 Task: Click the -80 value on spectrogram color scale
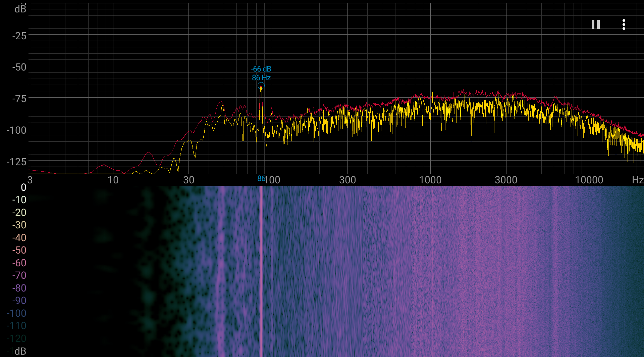pyautogui.click(x=19, y=288)
